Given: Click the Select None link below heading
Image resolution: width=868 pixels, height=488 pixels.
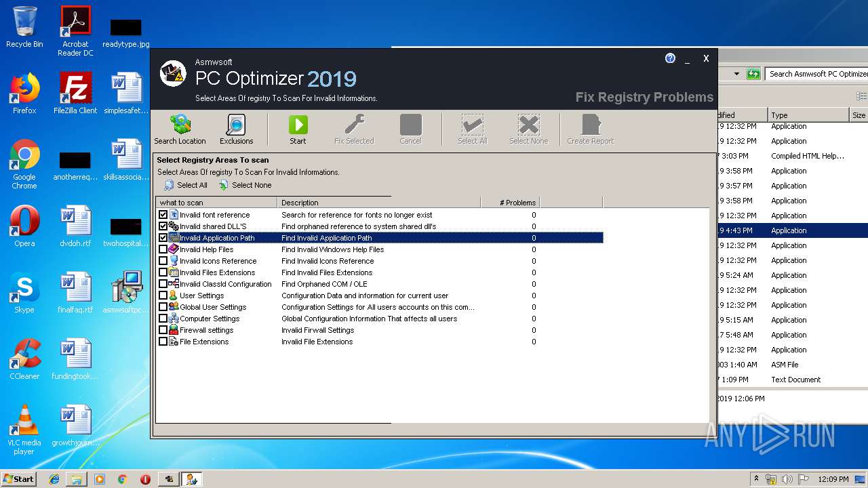Looking at the screenshot, I should 245,185.
